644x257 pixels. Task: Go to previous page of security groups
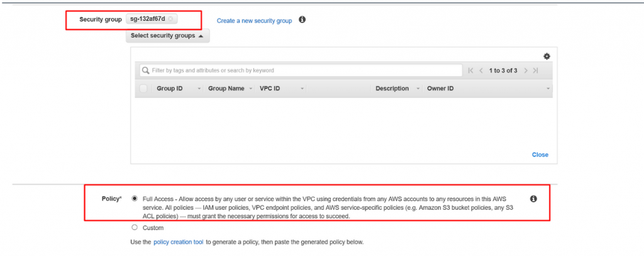click(x=481, y=70)
